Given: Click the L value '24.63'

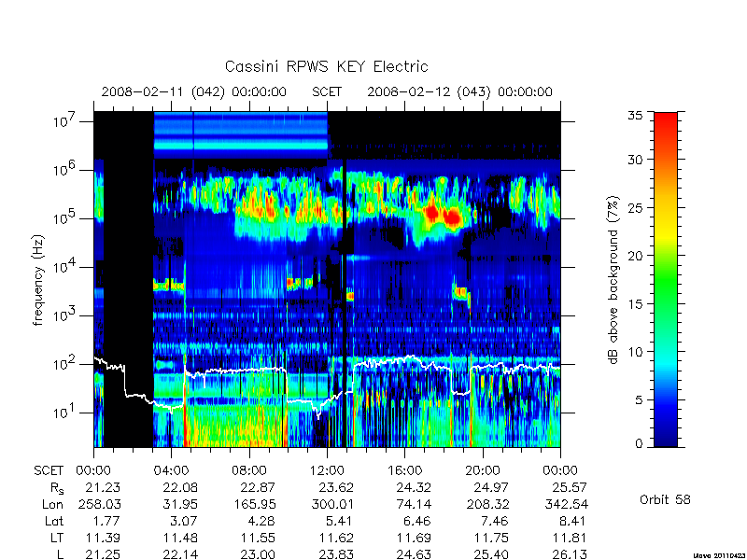Looking at the screenshot, I should 414,554.
